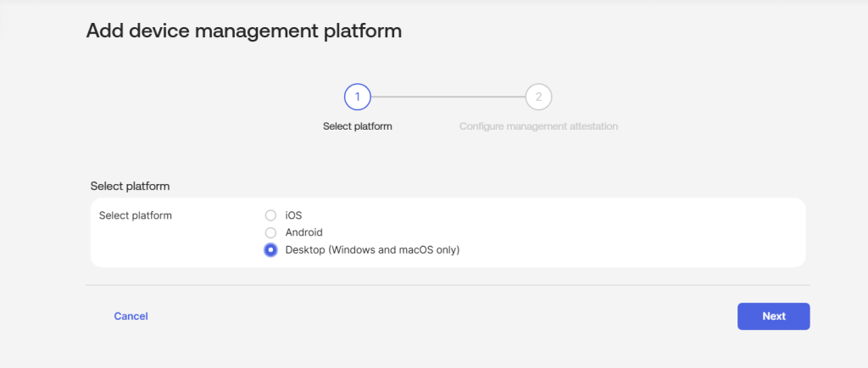
Task: Select the iOS radio button
Action: pos(270,215)
